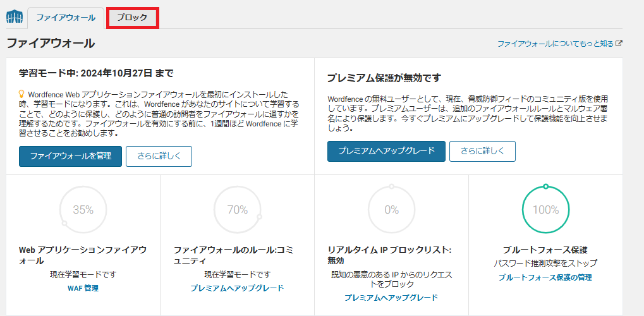The width and height of the screenshot is (644, 316).
Task: Click heading 学習モード中: 2024年10月27日 まで
Action: 97,73
